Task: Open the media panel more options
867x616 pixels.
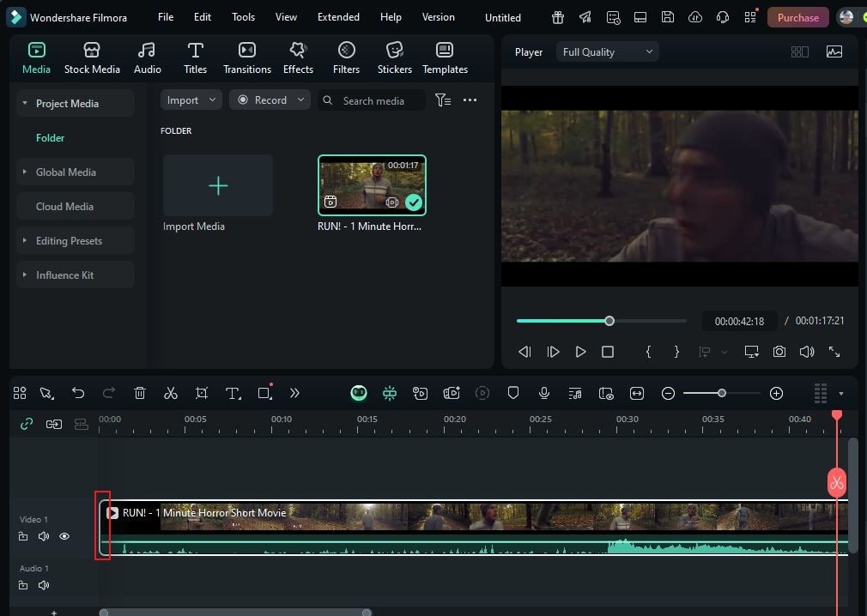Action: point(470,100)
